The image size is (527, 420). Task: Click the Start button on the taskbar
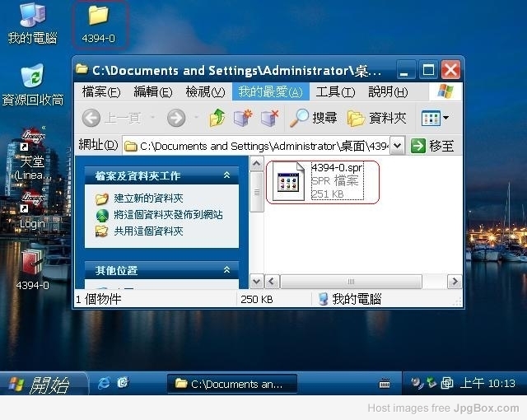37,384
